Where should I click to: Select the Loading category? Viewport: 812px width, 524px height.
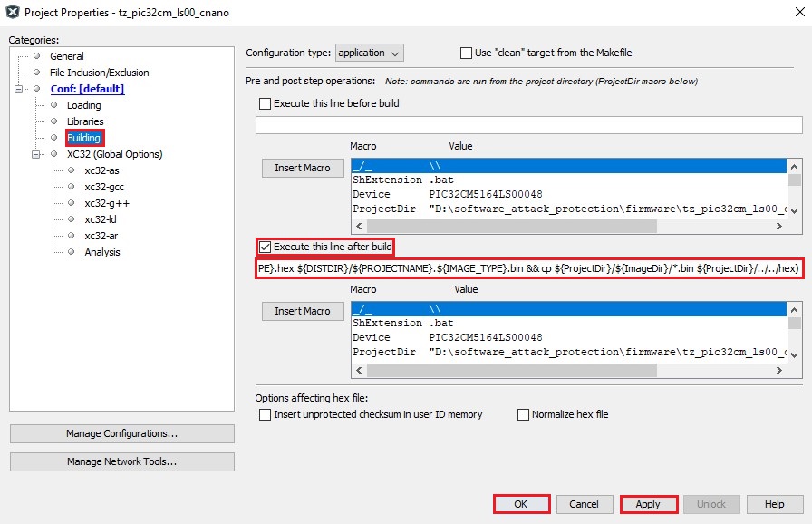(x=83, y=105)
